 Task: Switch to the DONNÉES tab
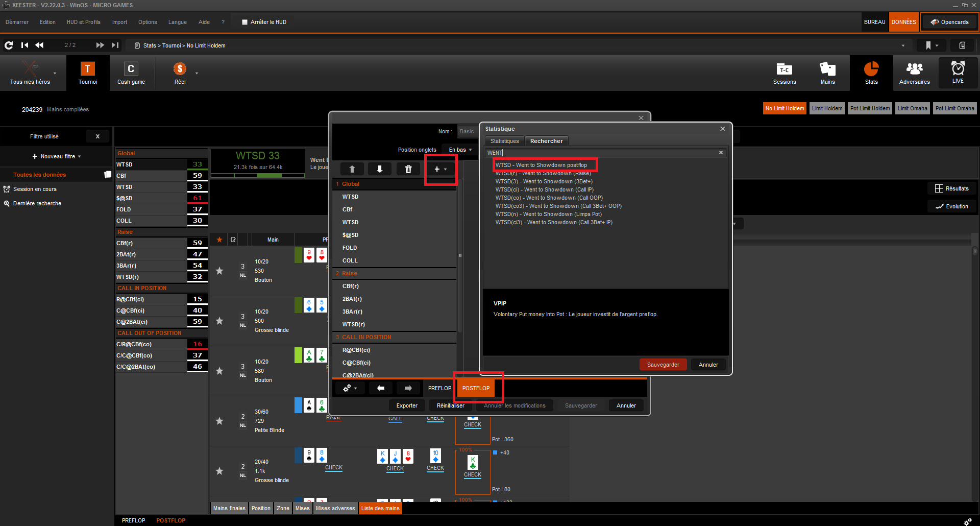click(x=904, y=22)
